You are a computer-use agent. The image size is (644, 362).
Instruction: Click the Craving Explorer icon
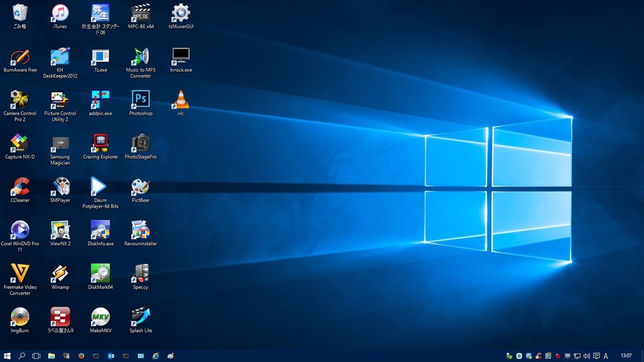point(101,147)
